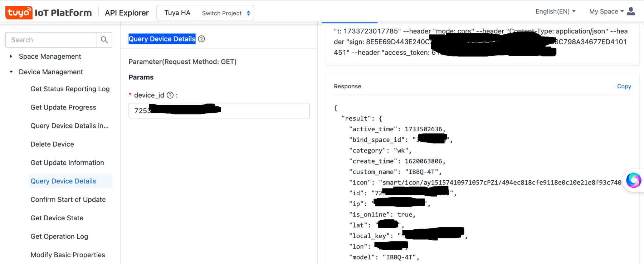Screen dimensions: 644x264
Task: Collapse the Device Management tree
Action: [x=11, y=72]
